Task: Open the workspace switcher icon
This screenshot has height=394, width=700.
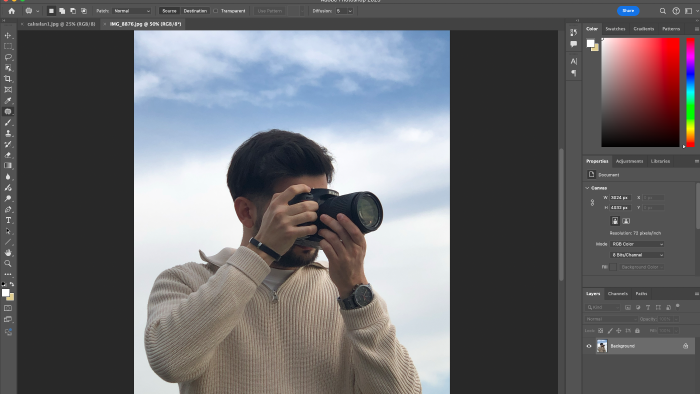Action: (689, 11)
